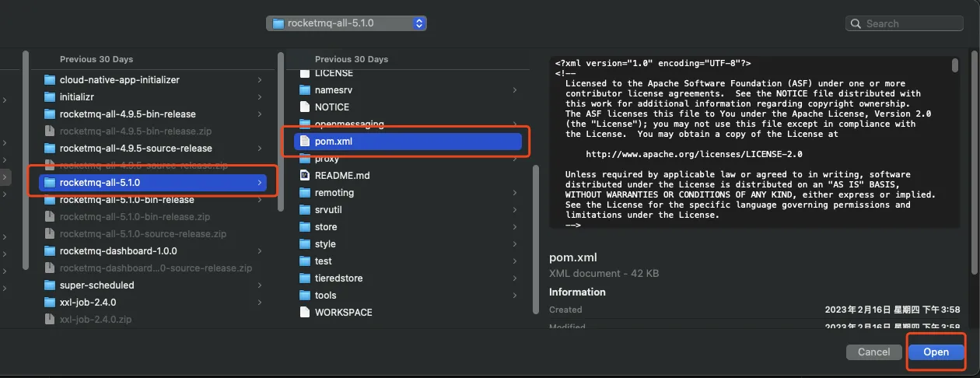Click the initializr folder icon
Image resolution: width=980 pixels, height=378 pixels.
(x=51, y=97)
